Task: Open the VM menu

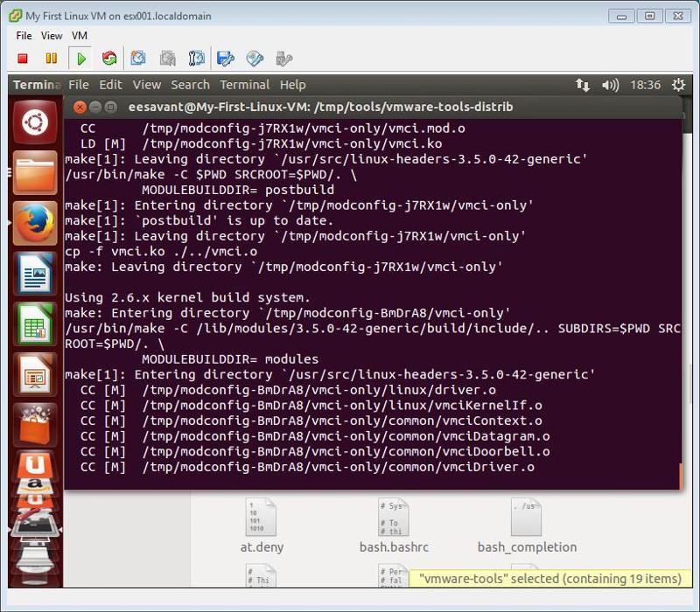Action: click(x=80, y=36)
